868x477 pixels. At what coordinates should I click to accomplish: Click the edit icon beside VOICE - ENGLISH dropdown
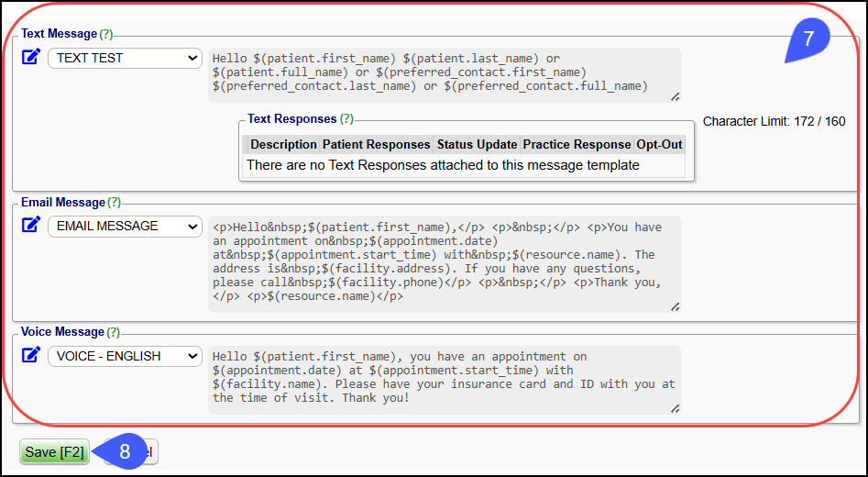pyautogui.click(x=31, y=356)
